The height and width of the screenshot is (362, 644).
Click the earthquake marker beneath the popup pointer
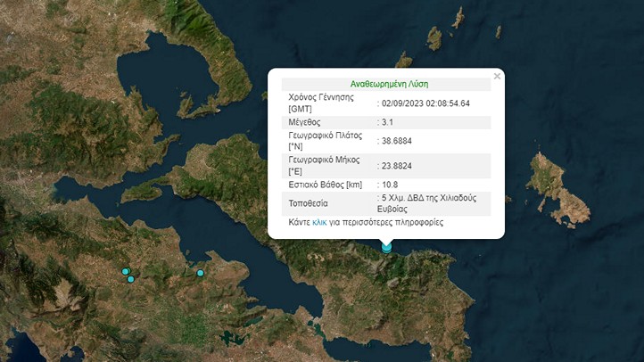pos(386,248)
